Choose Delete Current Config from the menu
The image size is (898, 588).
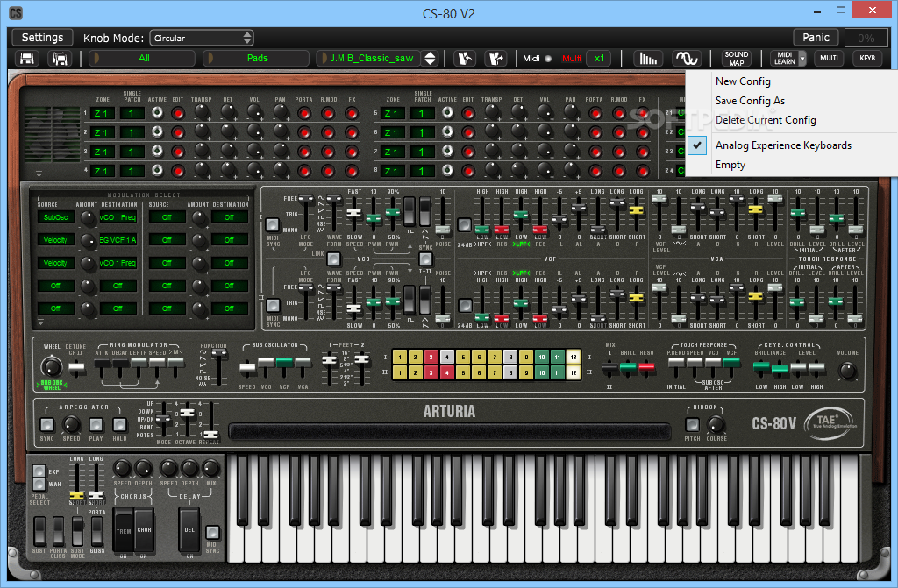point(766,120)
